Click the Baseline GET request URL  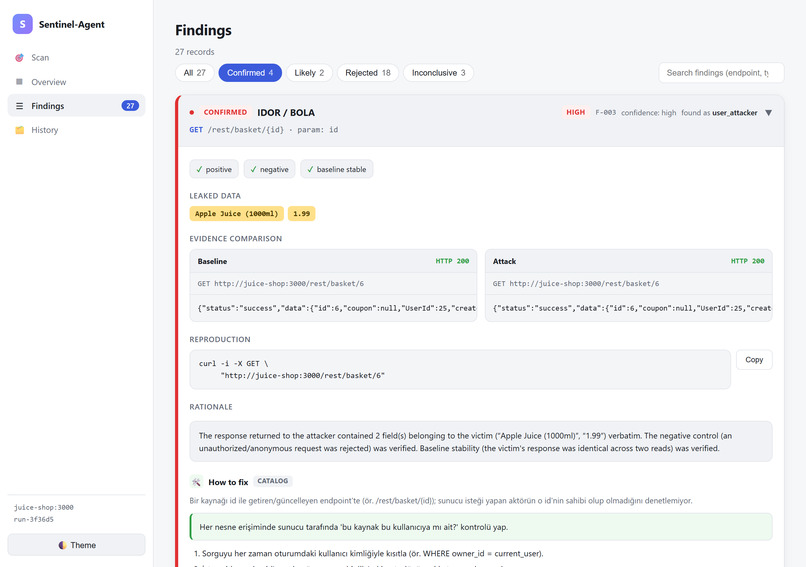(281, 284)
